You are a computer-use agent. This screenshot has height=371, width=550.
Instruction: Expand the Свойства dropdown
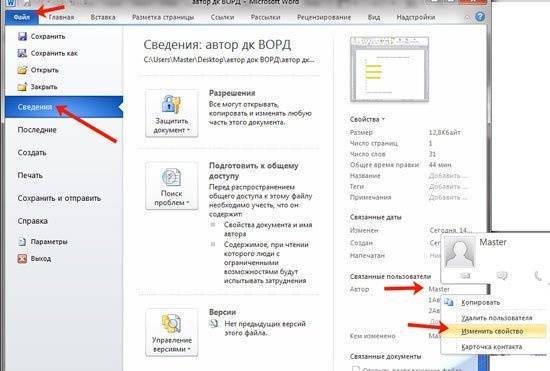[x=367, y=120]
